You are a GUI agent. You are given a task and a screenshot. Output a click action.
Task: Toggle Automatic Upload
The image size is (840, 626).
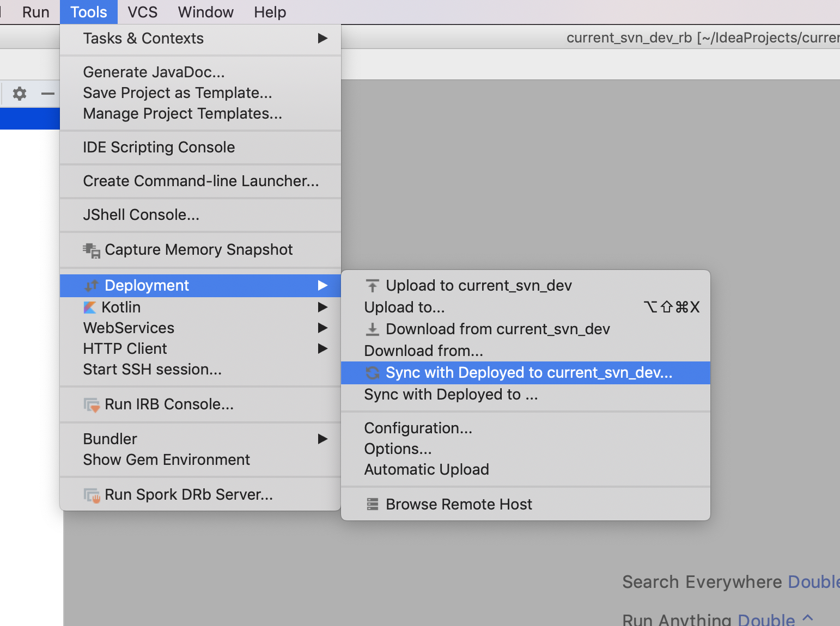pyautogui.click(x=526, y=469)
